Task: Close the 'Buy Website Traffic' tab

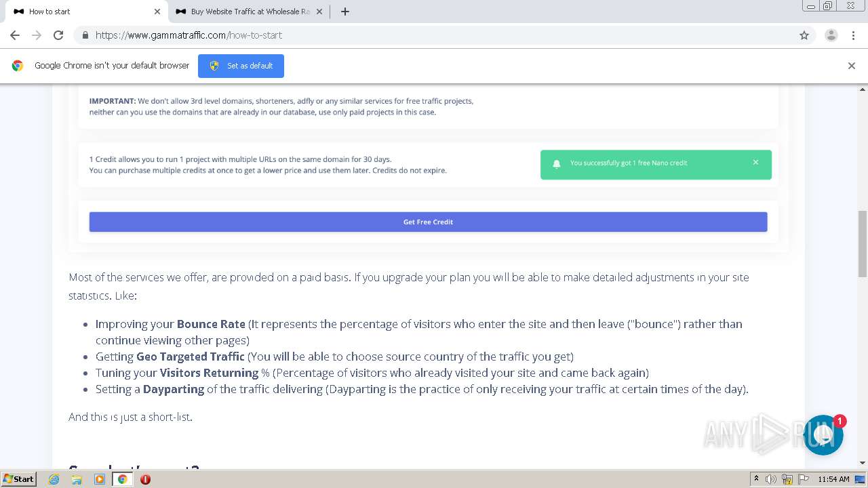Action: [319, 12]
